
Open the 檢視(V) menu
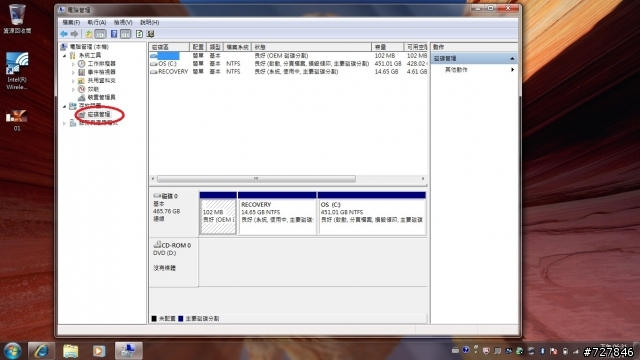click(123, 22)
